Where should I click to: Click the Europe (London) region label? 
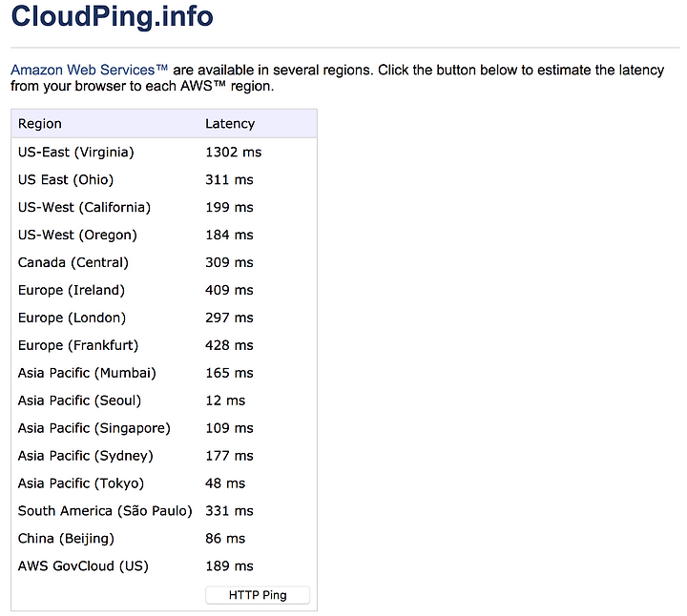click(x=72, y=318)
